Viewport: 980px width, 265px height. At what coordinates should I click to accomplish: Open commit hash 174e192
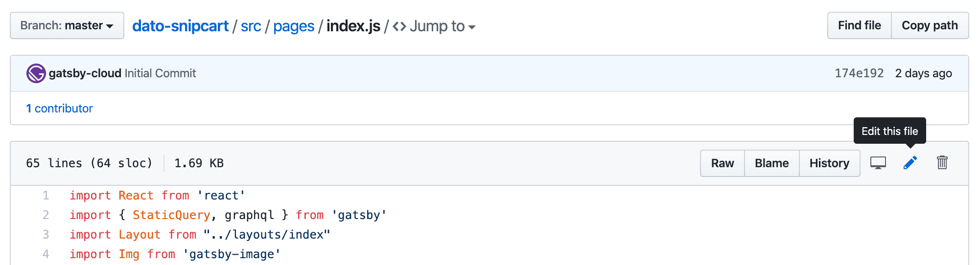point(859,73)
